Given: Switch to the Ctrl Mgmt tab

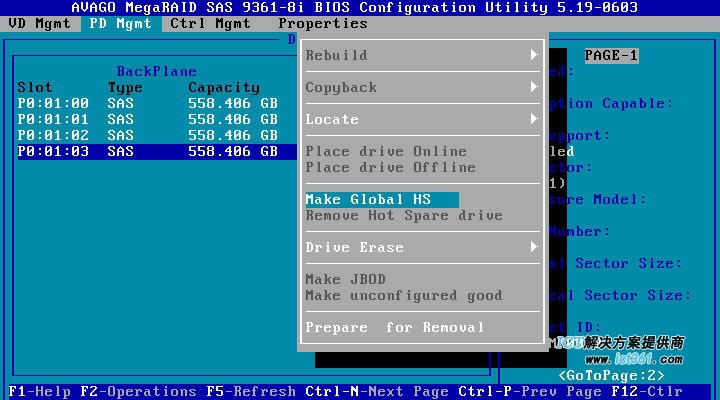Looking at the screenshot, I should [x=211, y=23].
